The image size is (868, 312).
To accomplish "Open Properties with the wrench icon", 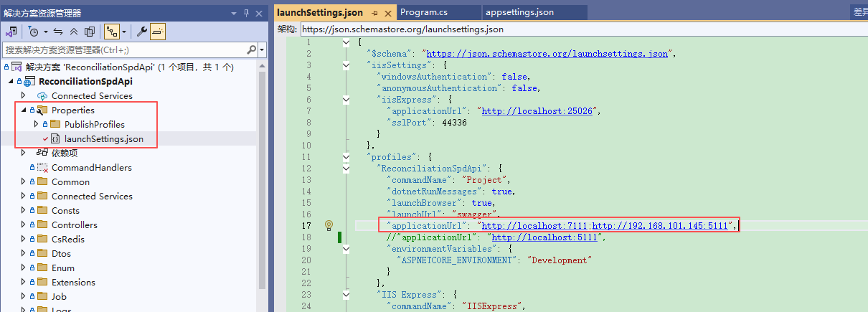I will [141, 32].
